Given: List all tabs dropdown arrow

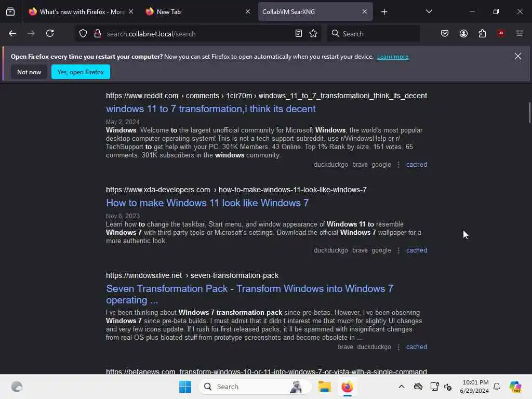Looking at the screenshot, I should tap(429, 11).
